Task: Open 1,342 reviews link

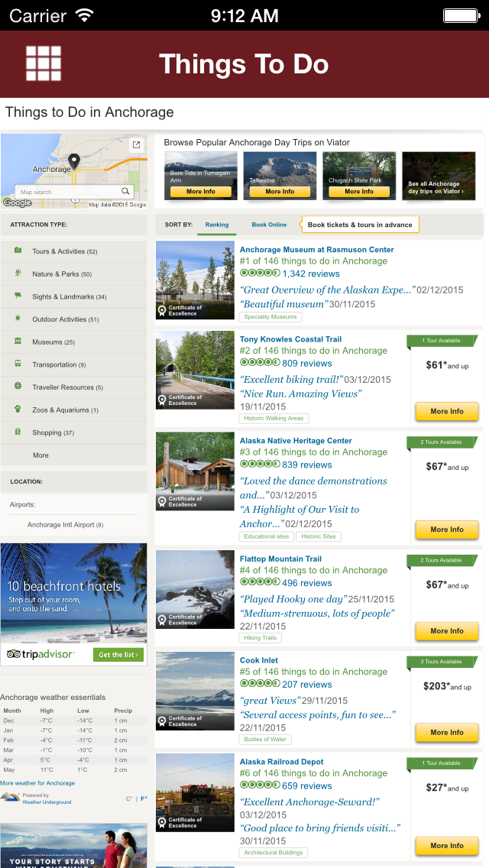Action: (x=311, y=274)
